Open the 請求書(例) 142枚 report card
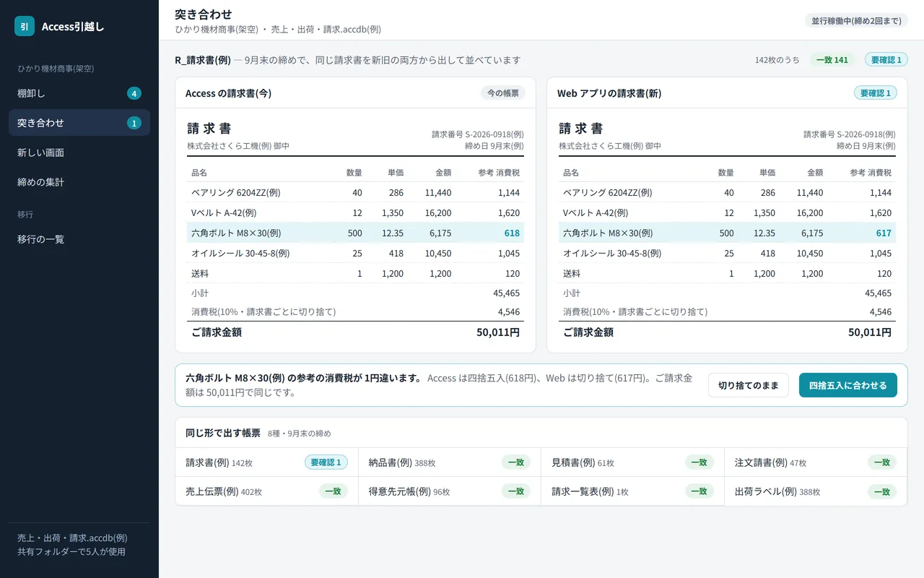Viewport: 924px width, 578px height. (266, 462)
